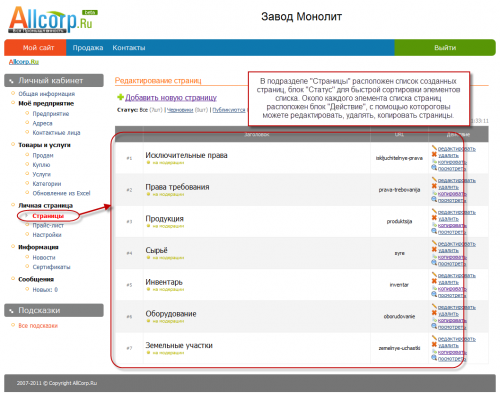Viewport: 500px width, 393px height.
Task: Open Куплю in sidebar
Action: 41,165
